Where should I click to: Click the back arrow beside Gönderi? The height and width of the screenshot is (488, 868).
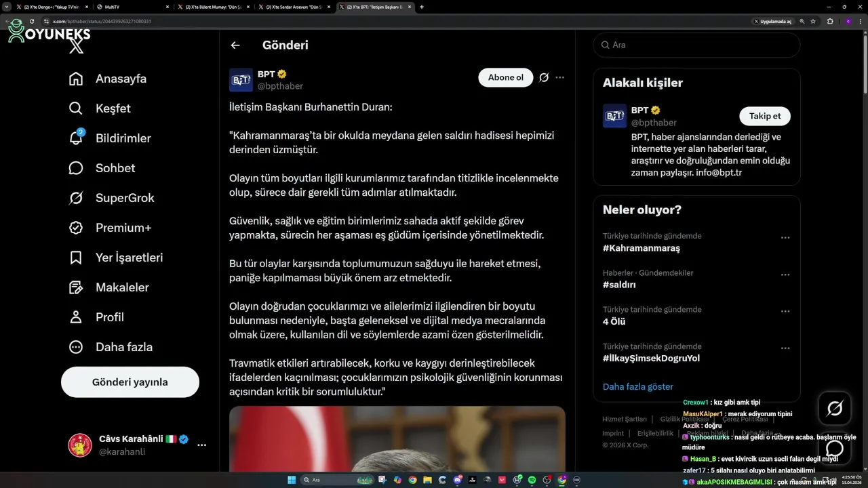point(235,45)
